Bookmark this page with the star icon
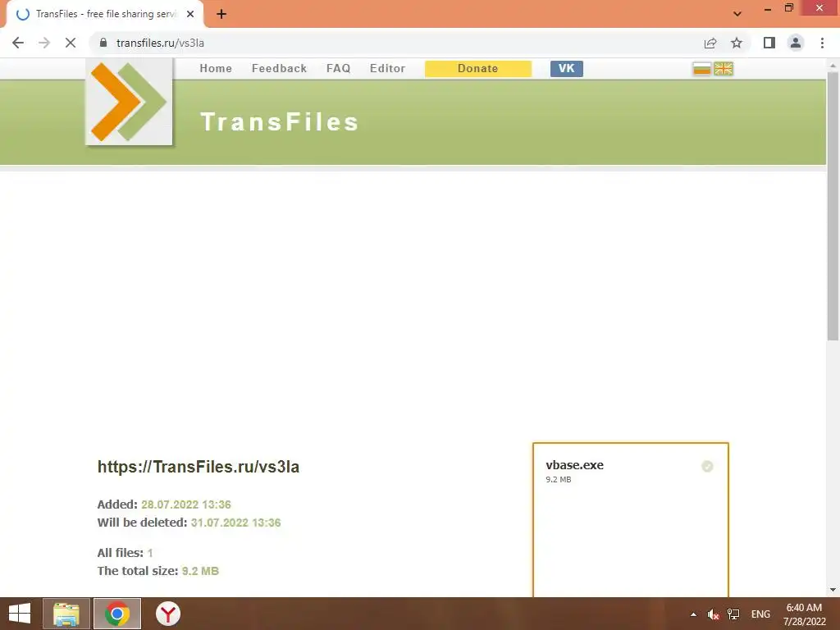Viewport: 840px width, 630px height. point(737,43)
